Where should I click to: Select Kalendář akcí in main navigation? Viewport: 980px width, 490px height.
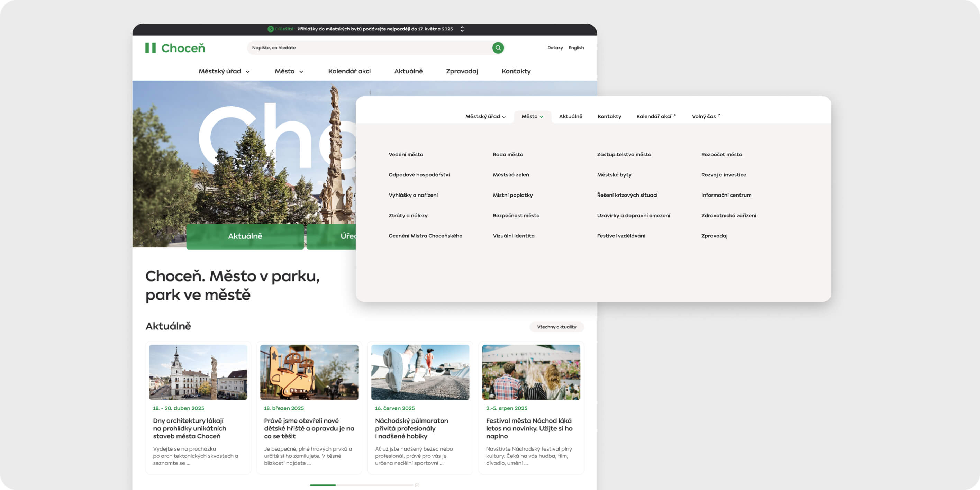(349, 71)
